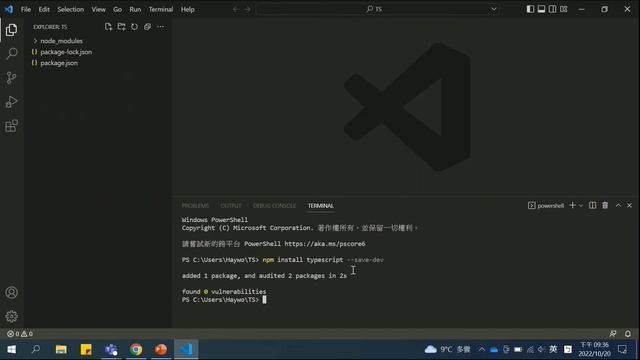Open the Selection menu
Image resolution: width=640 pixels, height=360 pixels.
point(71,9)
